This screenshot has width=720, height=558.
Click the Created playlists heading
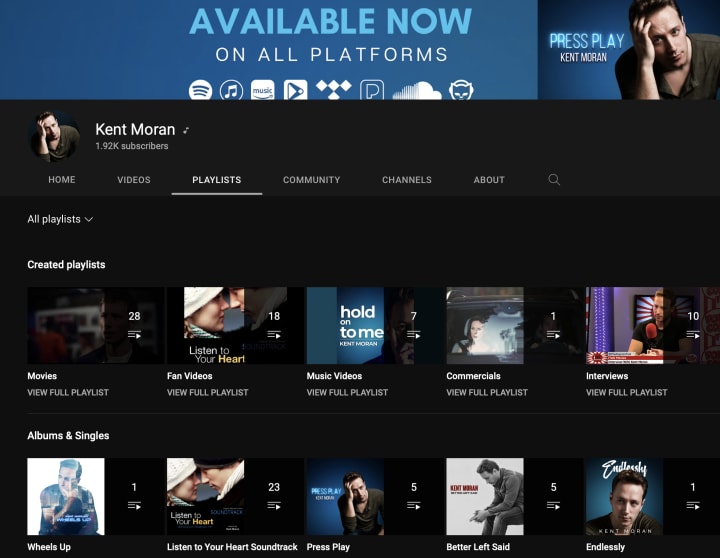pyautogui.click(x=66, y=265)
